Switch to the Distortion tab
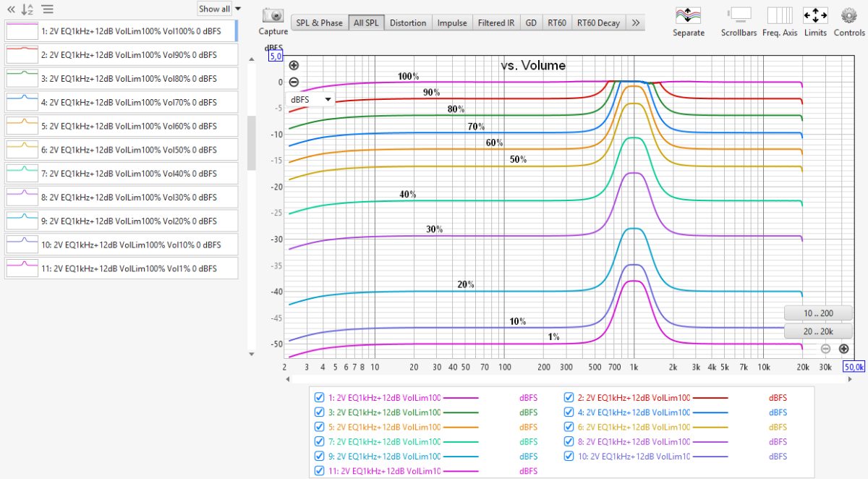Viewport: 868px width, 479px height. tap(408, 22)
